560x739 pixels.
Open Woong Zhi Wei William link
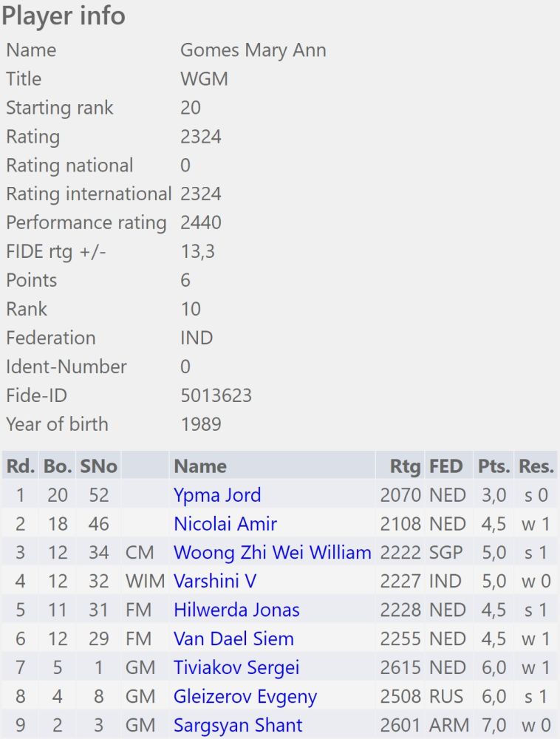coord(272,553)
